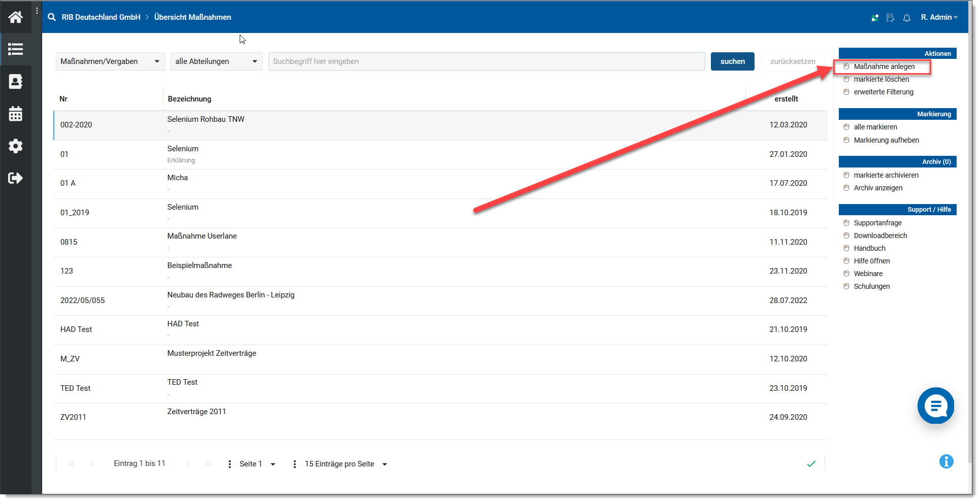Select Maßnahme anlegen in Aktionen
This screenshot has width=980, height=502.
884,66
